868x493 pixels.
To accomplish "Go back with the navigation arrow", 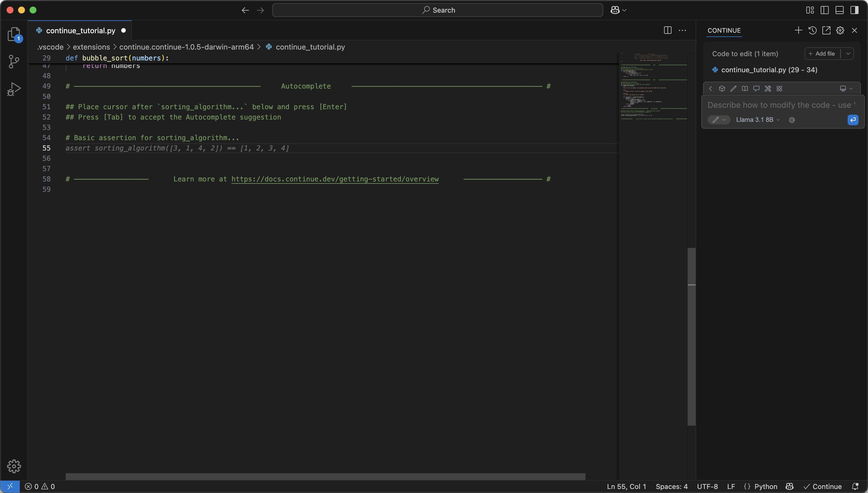I will click(x=245, y=10).
